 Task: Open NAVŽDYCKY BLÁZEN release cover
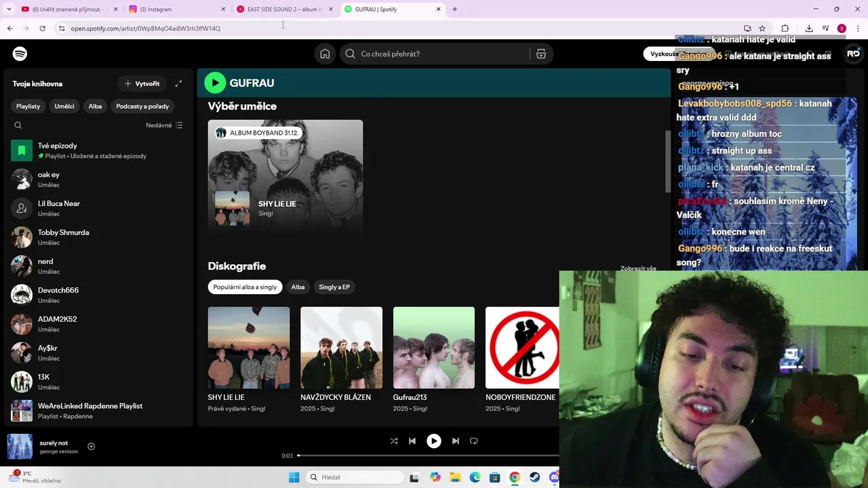tap(341, 348)
